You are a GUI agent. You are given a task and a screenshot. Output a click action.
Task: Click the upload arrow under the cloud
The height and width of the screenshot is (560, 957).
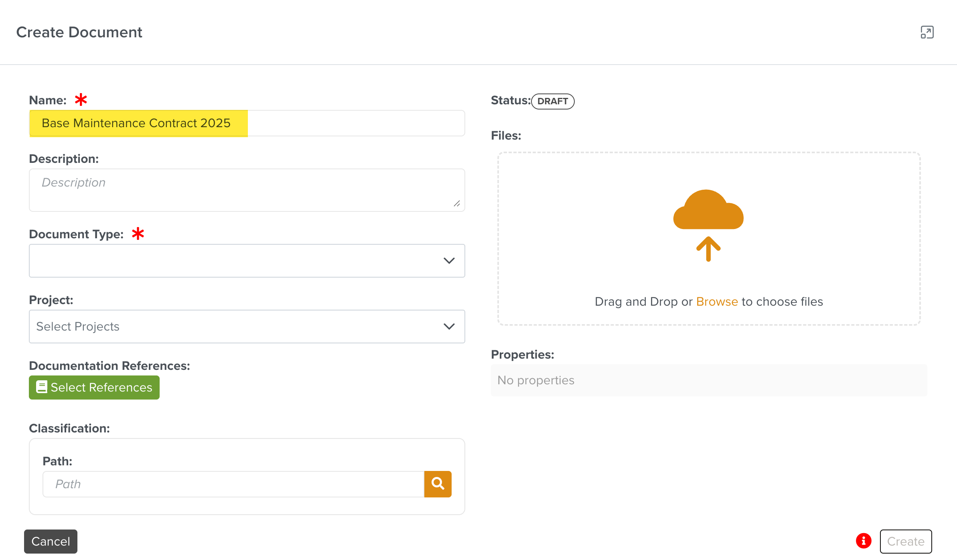point(708,249)
